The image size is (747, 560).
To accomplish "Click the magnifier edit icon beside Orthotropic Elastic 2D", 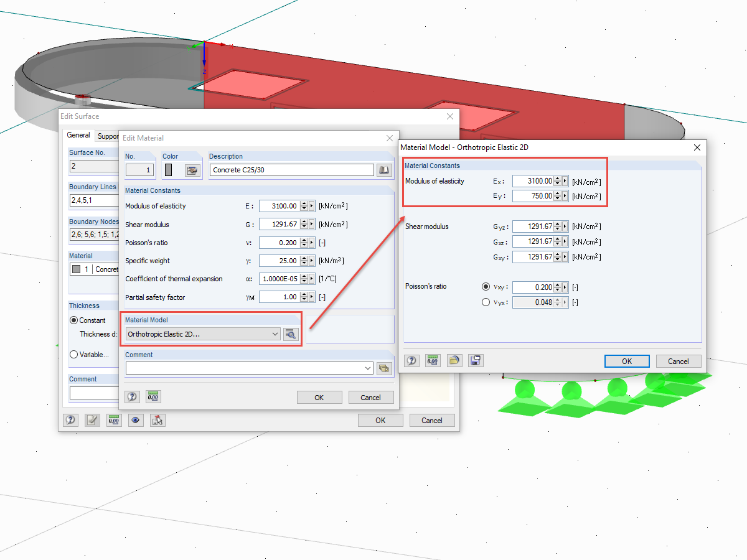I will 290,334.
